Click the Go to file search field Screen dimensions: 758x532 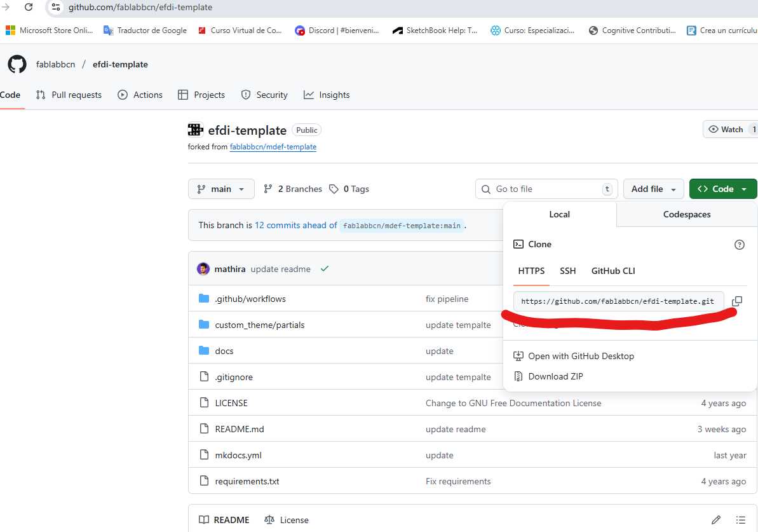click(x=545, y=189)
